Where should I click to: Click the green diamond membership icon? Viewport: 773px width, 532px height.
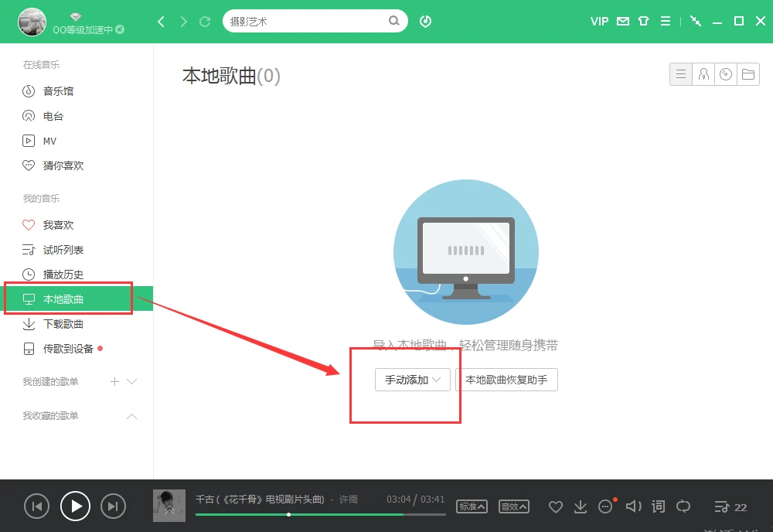click(x=76, y=16)
